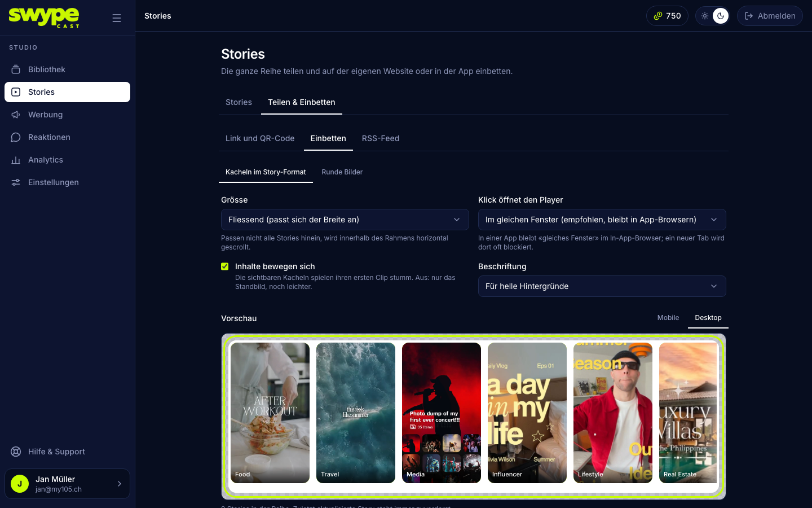Image resolution: width=812 pixels, height=508 pixels.
Task: Open the Grösse dropdown
Action: click(x=345, y=220)
